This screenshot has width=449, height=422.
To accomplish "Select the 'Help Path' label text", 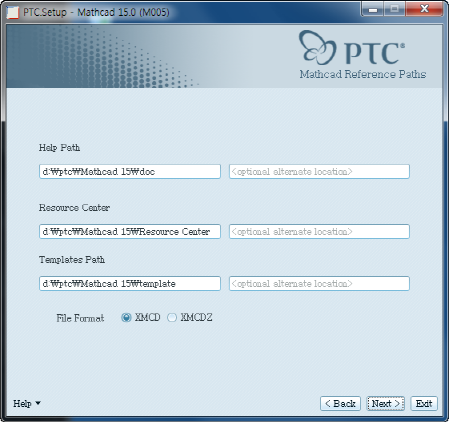I will click(x=59, y=148).
